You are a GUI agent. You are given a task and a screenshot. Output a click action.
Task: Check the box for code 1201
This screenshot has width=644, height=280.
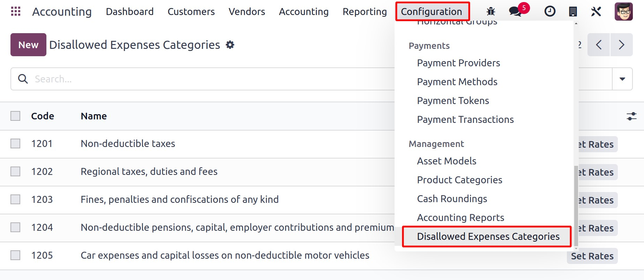point(15,143)
